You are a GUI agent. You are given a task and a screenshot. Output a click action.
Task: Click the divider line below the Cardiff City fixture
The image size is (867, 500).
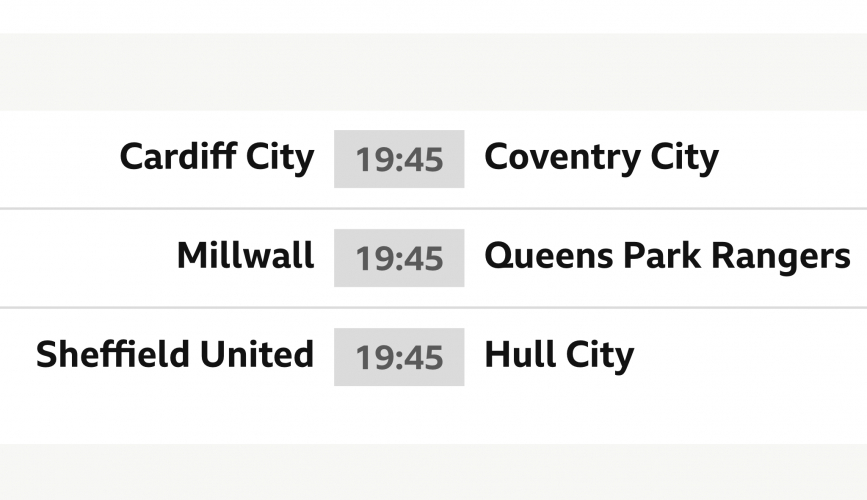click(433, 209)
